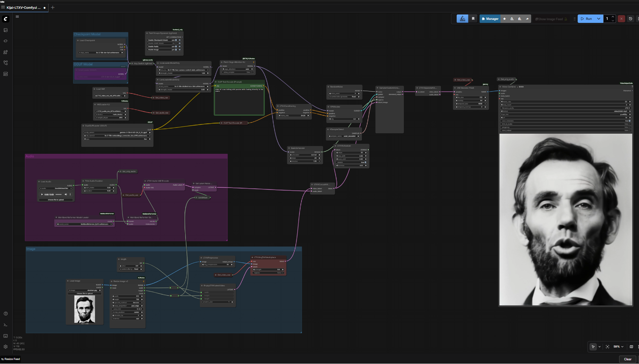639x364 pixels.
Task: Click the Clear button
Action: coord(628,359)
